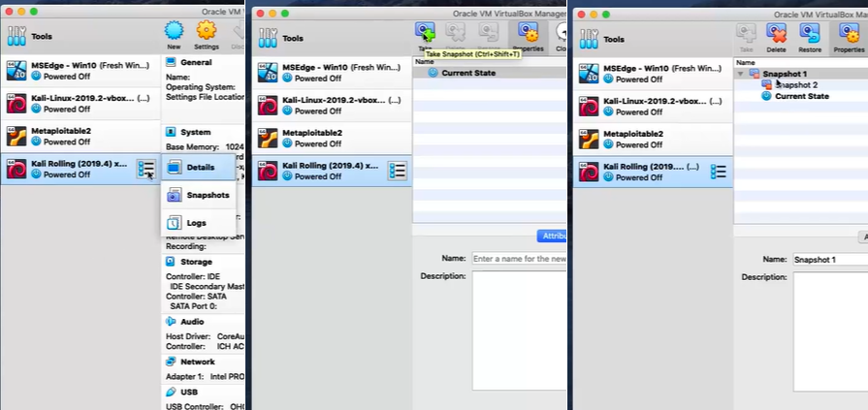The height and width of the screenshot is (410, 868).
Task: Select Kali-Linux-2019.2-vbox VM in middle window
Action: pyautogui.click(x=332, y=105)
